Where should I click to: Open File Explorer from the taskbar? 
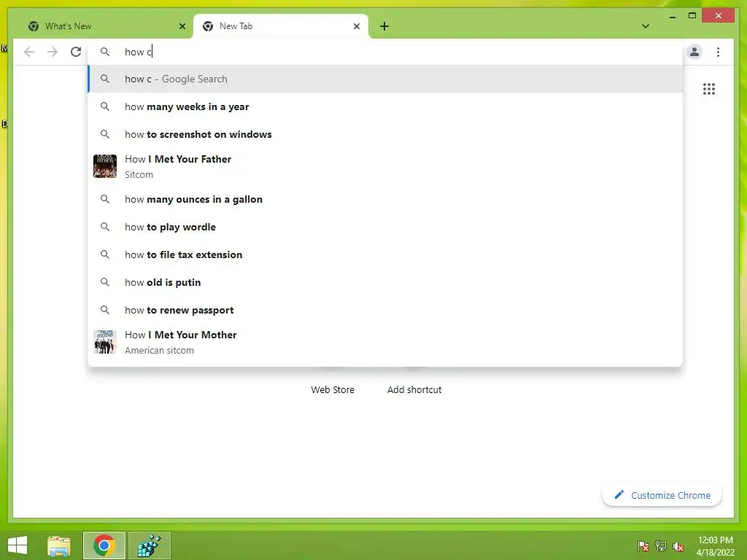(59, 545)
